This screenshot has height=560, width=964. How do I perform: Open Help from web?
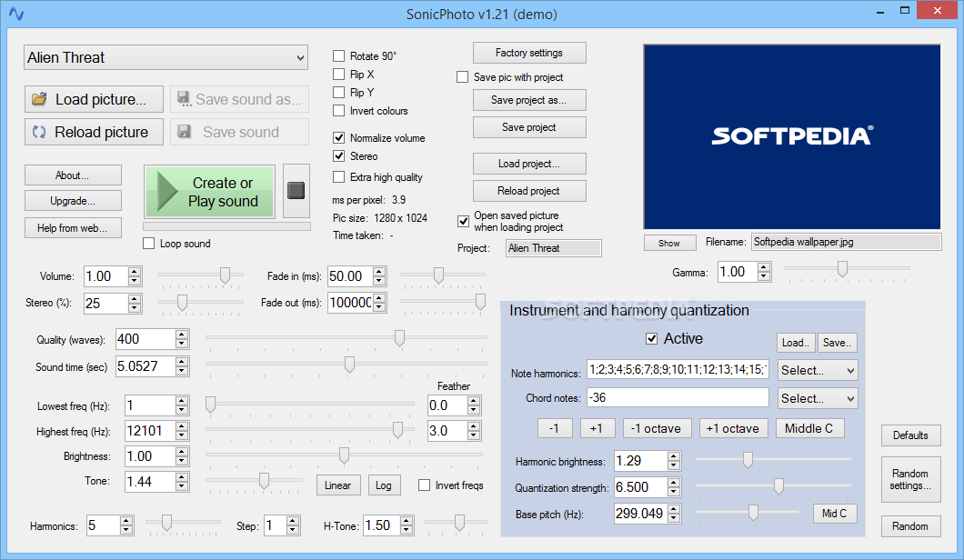coord(73,228)
